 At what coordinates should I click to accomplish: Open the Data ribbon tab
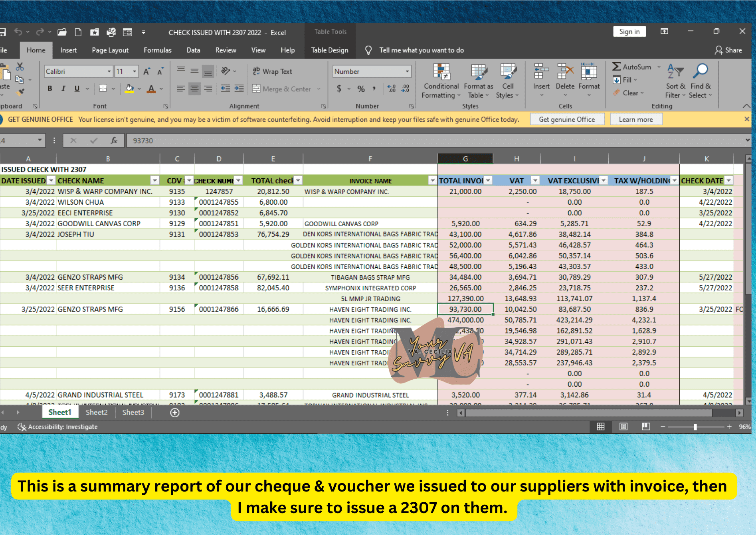pos(193,50)
